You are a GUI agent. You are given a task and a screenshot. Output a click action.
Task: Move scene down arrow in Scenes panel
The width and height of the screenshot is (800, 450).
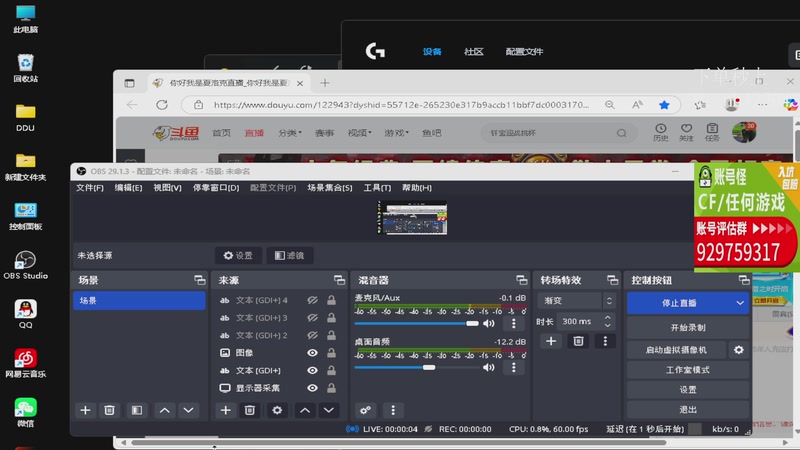[x=188, y=410]
